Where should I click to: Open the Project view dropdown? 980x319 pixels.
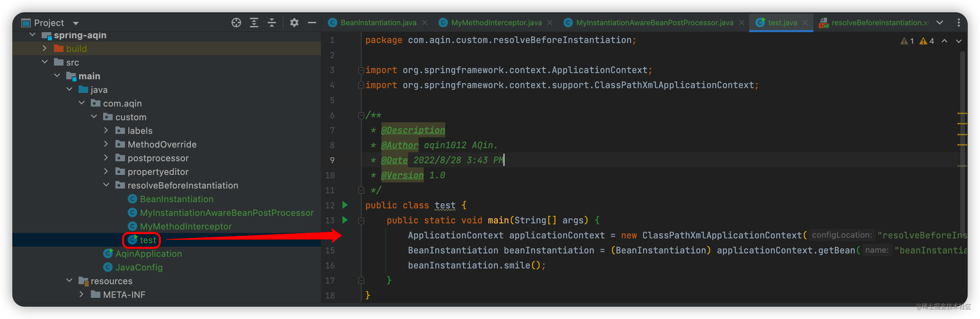point(76,23)
